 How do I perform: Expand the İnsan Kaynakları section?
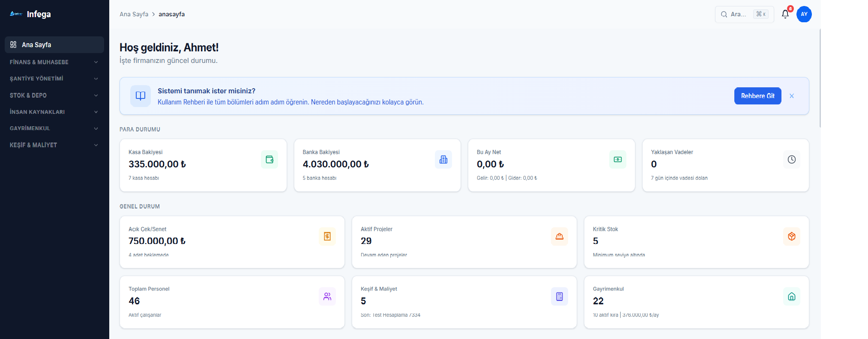(x=54, y=112)
